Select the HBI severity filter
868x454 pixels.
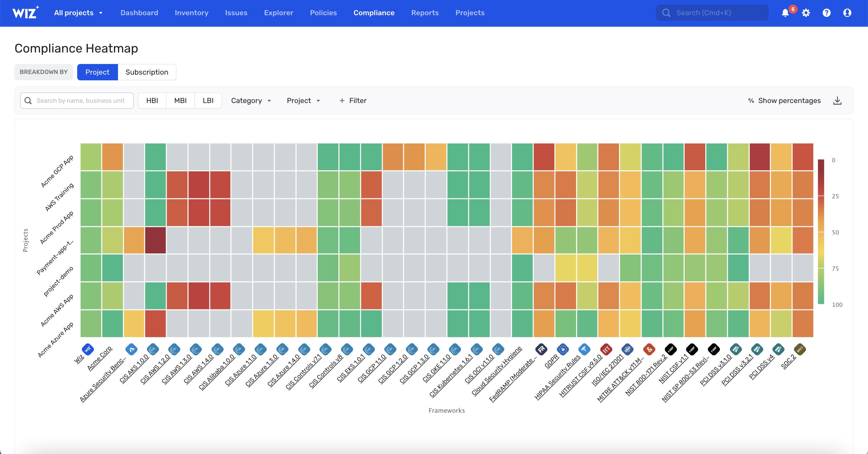(153, 100)
